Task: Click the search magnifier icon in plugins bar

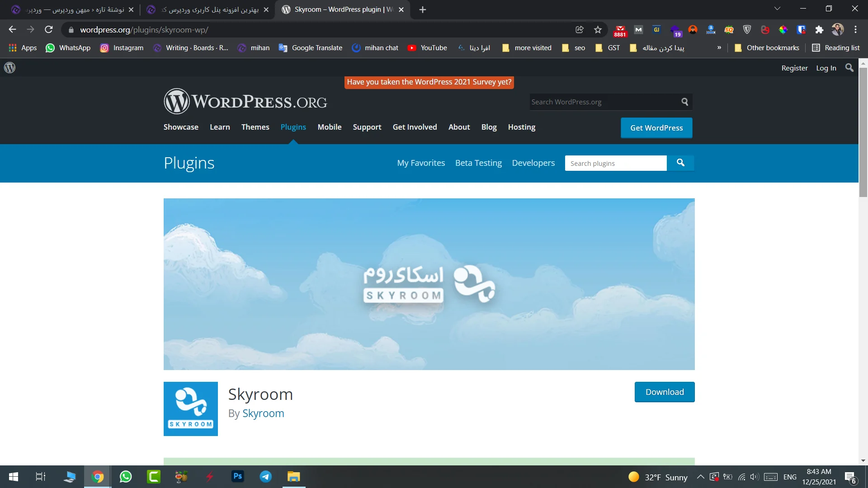Action: [x=680, y=163]
